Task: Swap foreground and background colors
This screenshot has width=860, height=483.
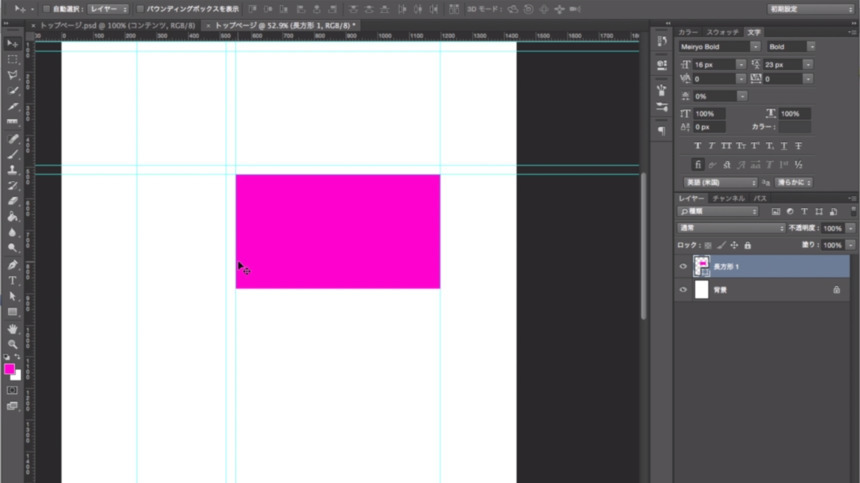Action: click(x=18, y=357)
